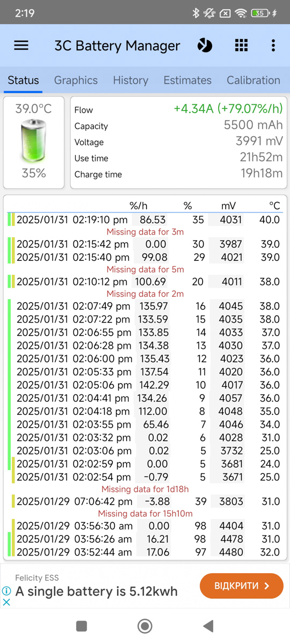Tap the pie chart icon in header
The height and width of the screenshot is (644, 290).
click(205, 46)
